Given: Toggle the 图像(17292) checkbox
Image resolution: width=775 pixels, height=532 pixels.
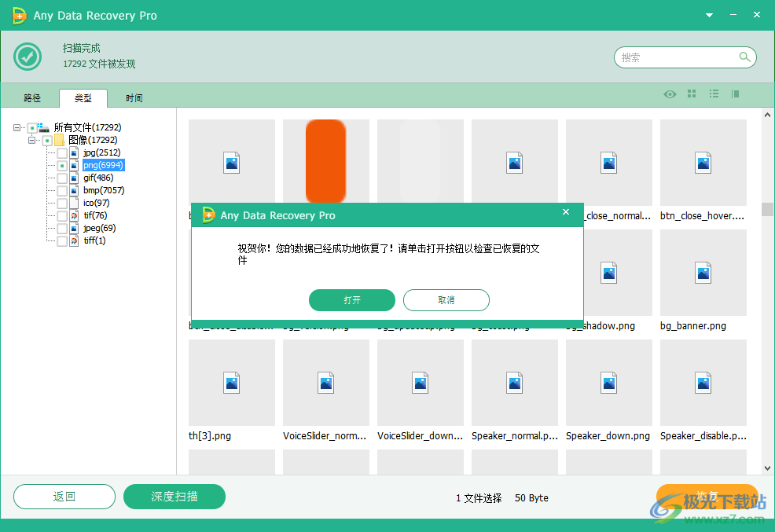Looking at the screenshot, I should point(47,141).
